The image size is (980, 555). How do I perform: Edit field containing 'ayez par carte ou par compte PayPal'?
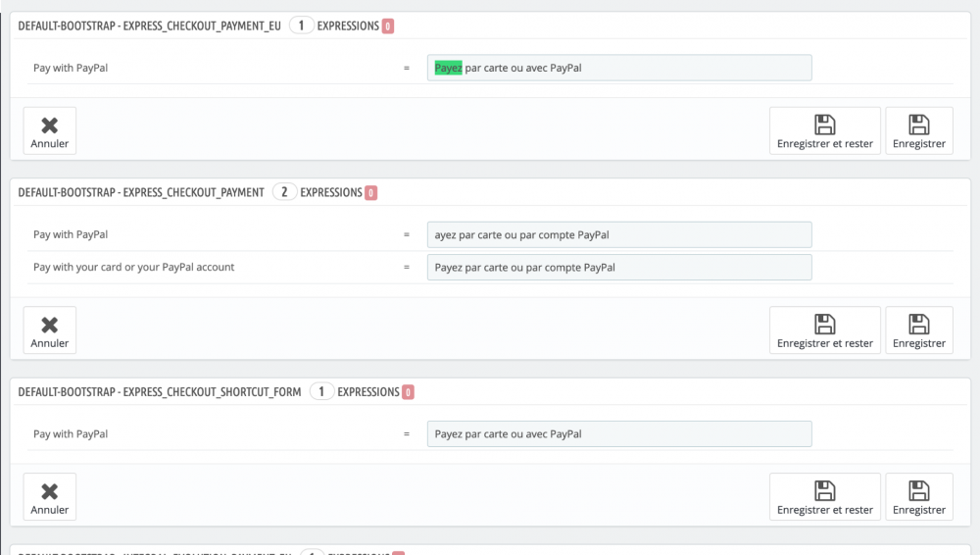(x=619, y=234)
